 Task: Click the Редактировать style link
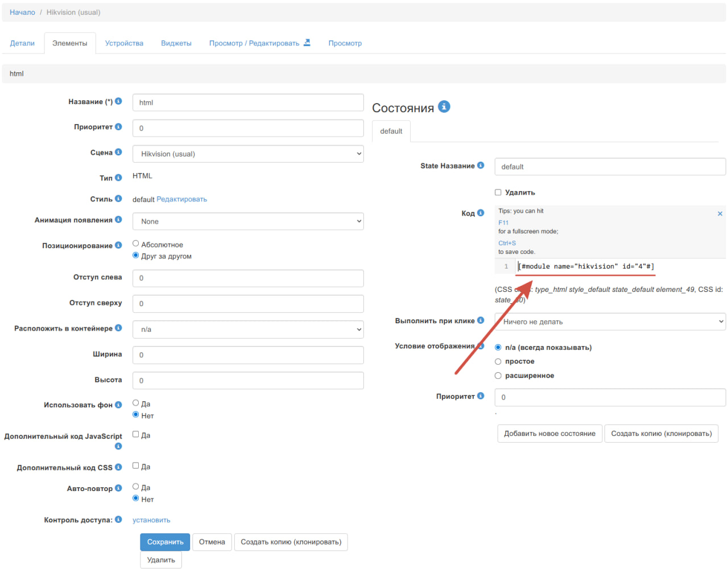pyautogui.click(x=181, y=199)
